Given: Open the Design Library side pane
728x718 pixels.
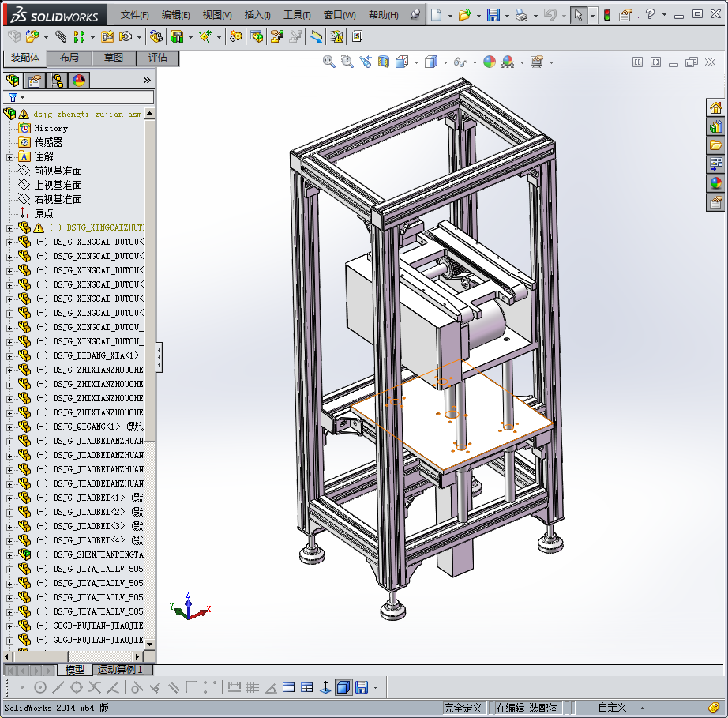Looking at the screenshot, I should tap(715, 127).
